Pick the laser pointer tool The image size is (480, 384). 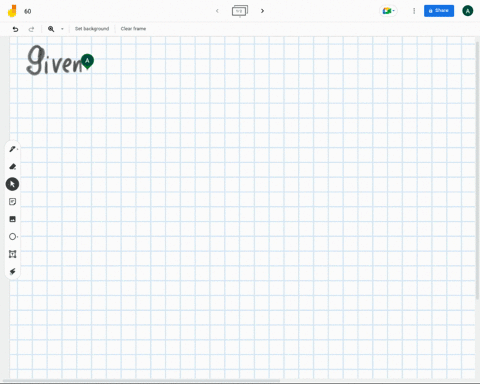[13, 271]
